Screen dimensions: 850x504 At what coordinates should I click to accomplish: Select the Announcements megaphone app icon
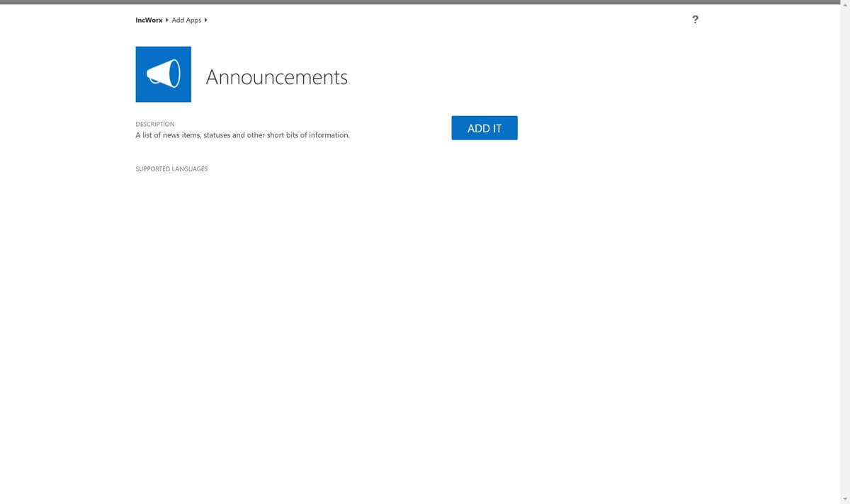tap(163, 74)
